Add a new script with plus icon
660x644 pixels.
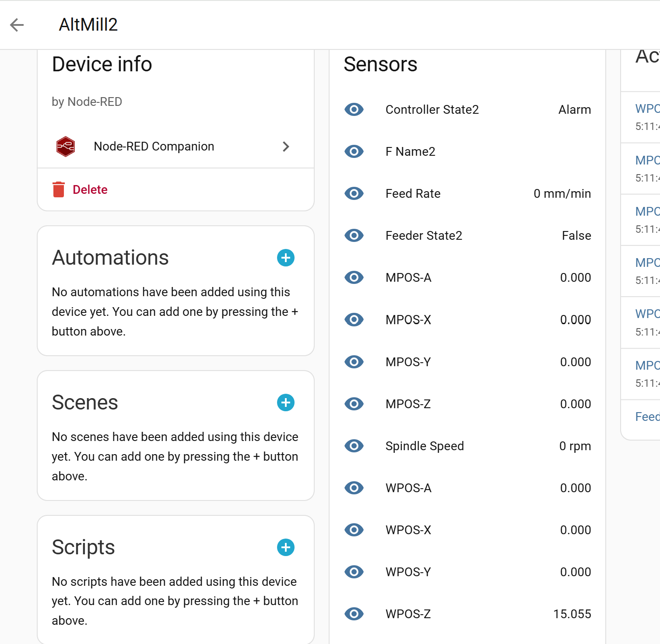pyautogui.click(x=286, y=547)
